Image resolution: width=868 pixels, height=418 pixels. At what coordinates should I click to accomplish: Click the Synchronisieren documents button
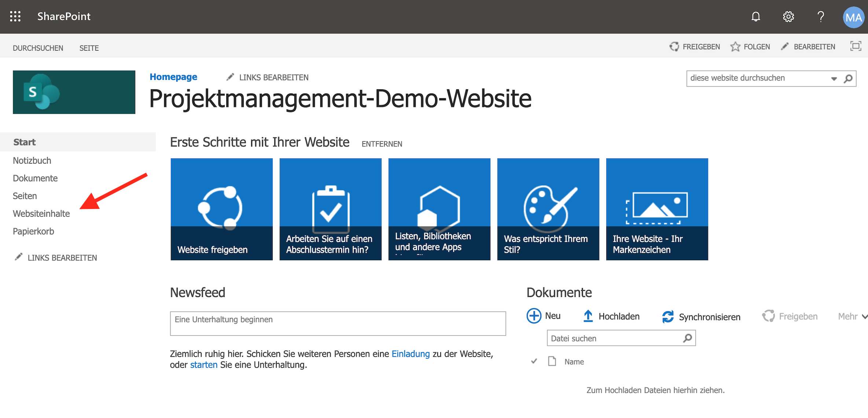(x=701, y=317)
